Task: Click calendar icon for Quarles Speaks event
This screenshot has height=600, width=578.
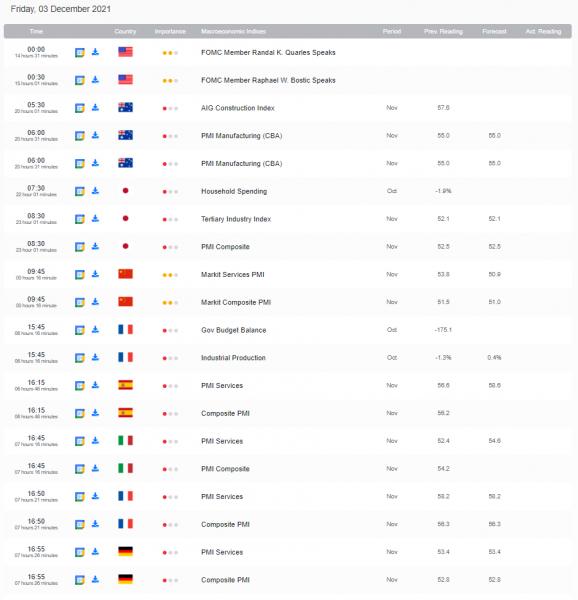Action: coord(80,52)
